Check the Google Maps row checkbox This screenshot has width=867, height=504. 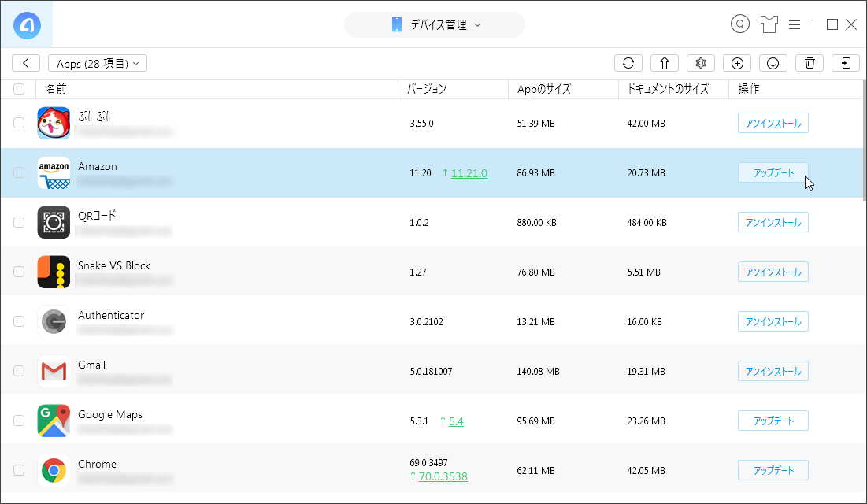tap(19, 421)
